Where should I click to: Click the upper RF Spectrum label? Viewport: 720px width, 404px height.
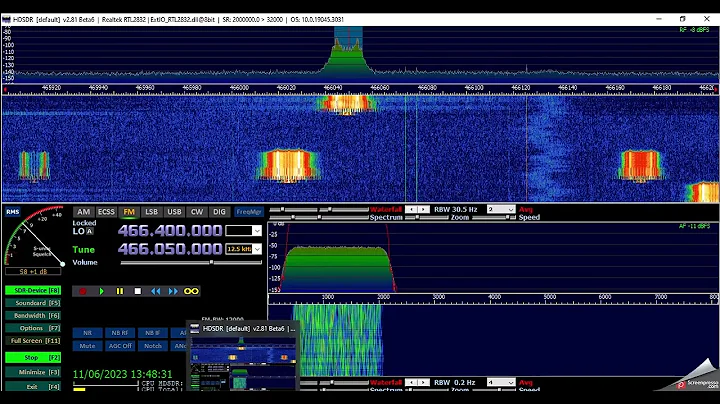(x=386, y=218)
